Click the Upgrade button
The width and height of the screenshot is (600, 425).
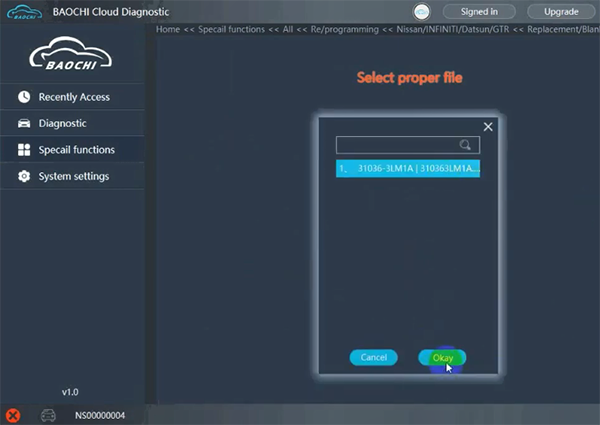tap(561, 12)
